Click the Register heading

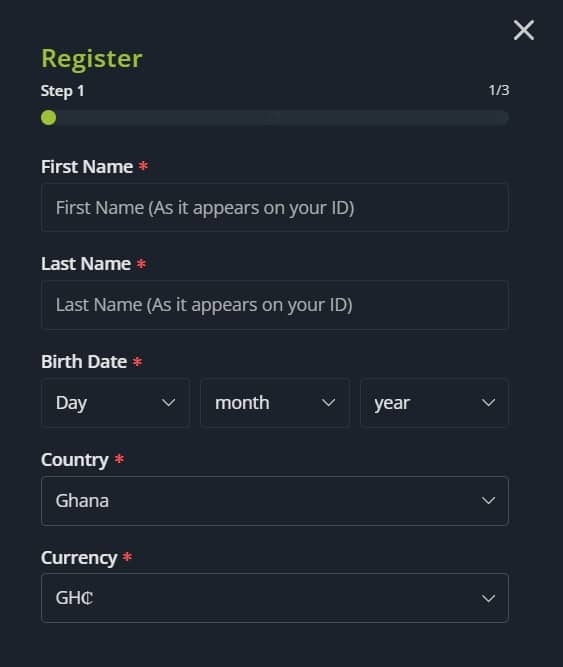pyautogui.click(x=91, y=59)
